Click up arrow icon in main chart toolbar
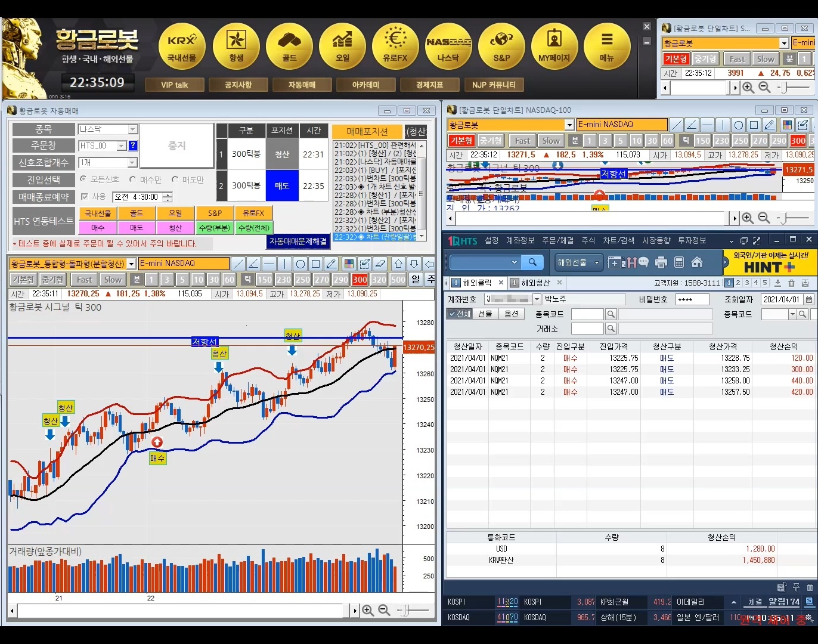Viewport: 818px width, 644px height. [x=398, y=264]
